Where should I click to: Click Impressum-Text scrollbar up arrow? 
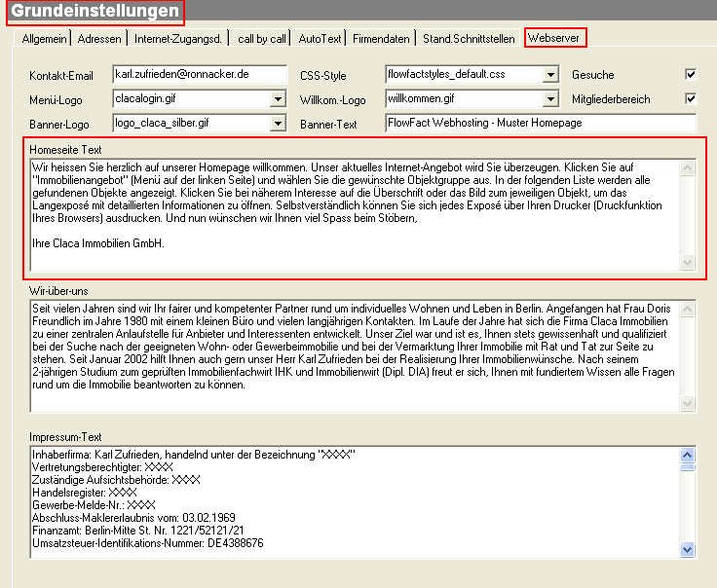[687, 455]
